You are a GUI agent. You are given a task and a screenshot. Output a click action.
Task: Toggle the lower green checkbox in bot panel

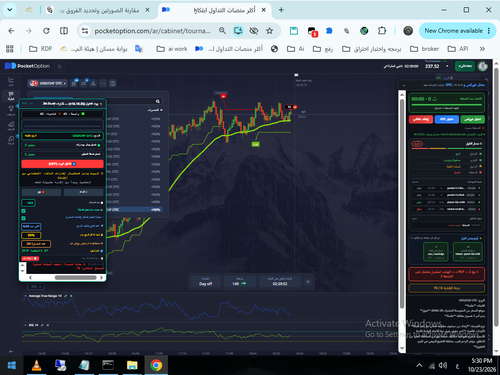23,218
